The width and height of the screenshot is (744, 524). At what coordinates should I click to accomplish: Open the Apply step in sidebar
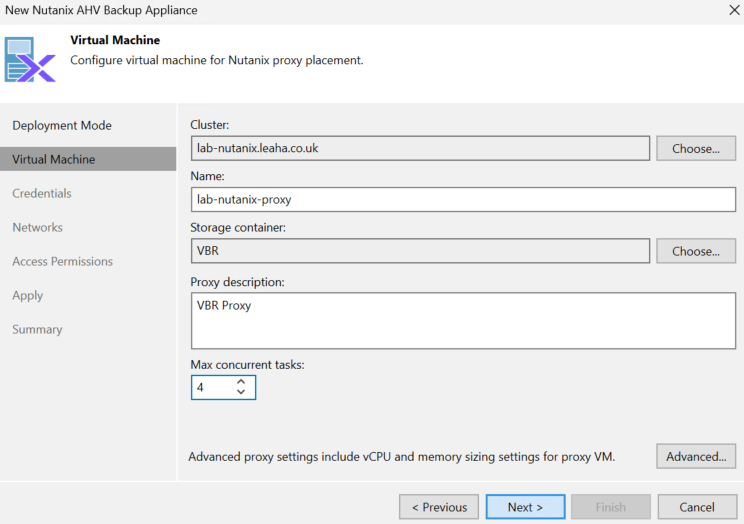click(28, 295)
